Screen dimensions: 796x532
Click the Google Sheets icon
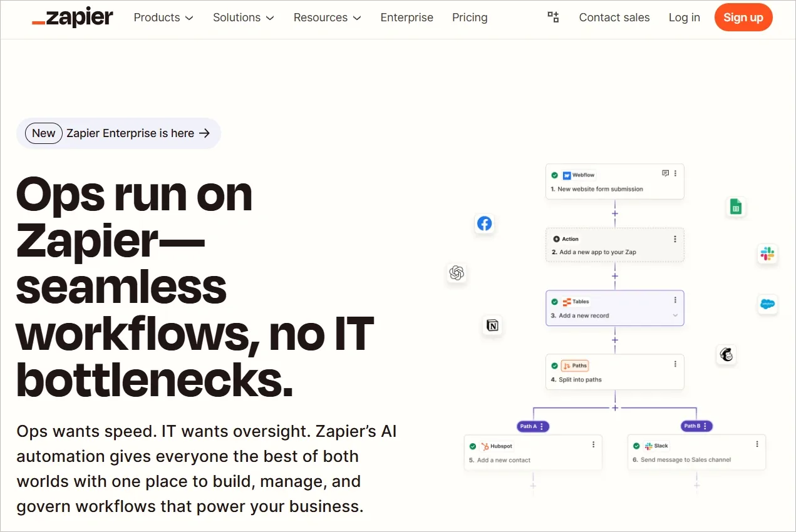tap(736, 207)
